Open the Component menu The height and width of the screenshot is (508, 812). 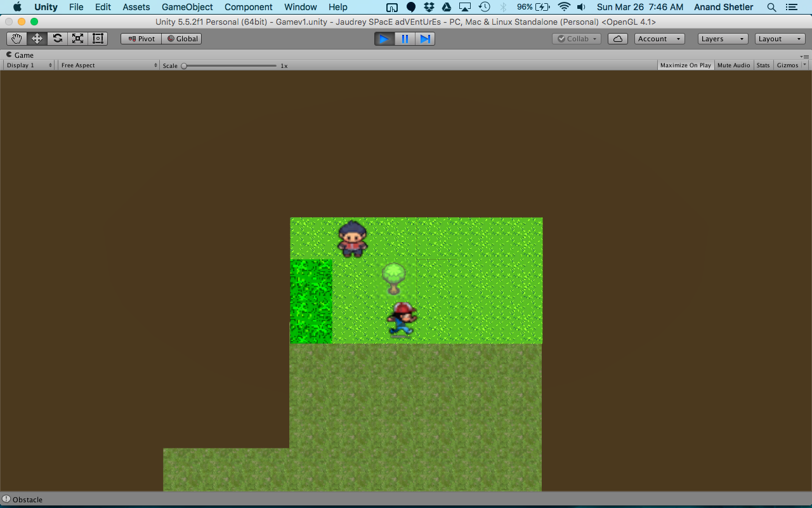249,7
